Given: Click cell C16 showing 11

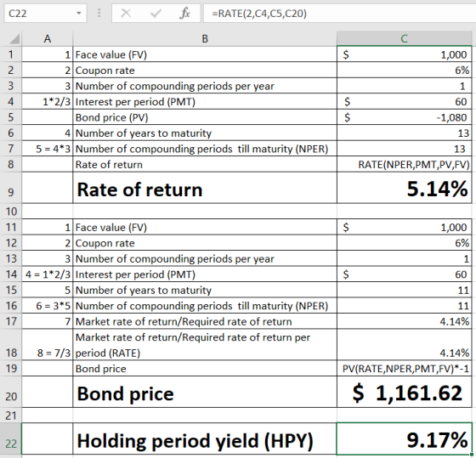Looking at the screenshot, I should 404,306.
